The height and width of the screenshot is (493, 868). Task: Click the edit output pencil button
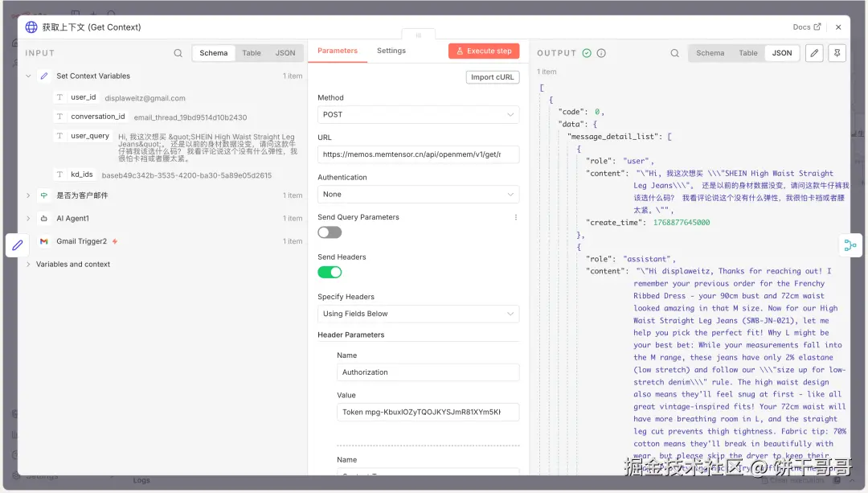[814, 53]
